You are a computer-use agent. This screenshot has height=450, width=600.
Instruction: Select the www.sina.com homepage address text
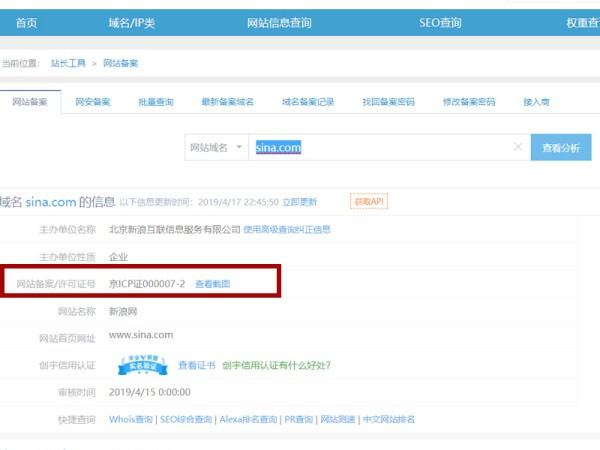pyautogui.click(x=141, y=335)
